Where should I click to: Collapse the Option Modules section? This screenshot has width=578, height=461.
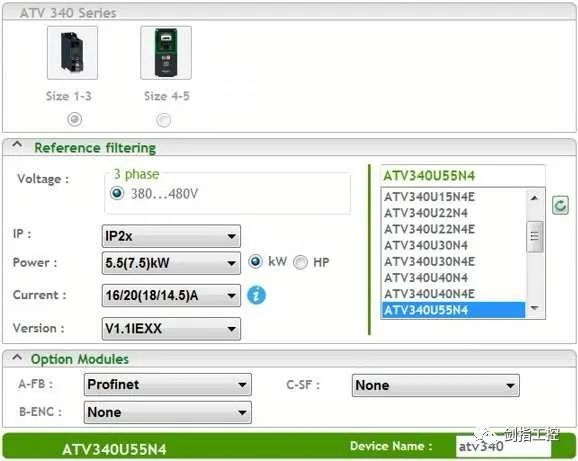(x=17, y=357)
